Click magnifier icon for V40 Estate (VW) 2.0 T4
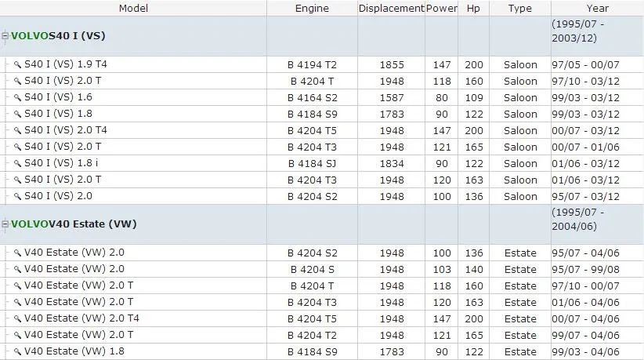This screenshot has width=644, height=360. point(17,318)
